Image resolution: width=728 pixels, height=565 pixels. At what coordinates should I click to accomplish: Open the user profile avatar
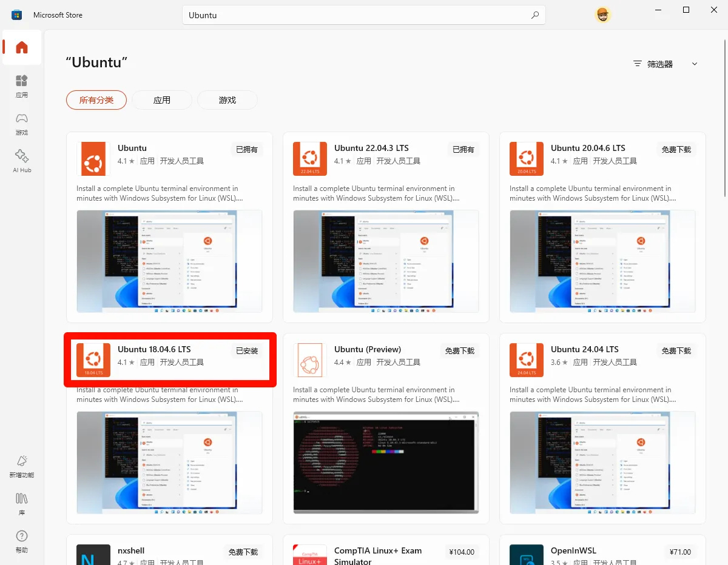tap(603, 15)
